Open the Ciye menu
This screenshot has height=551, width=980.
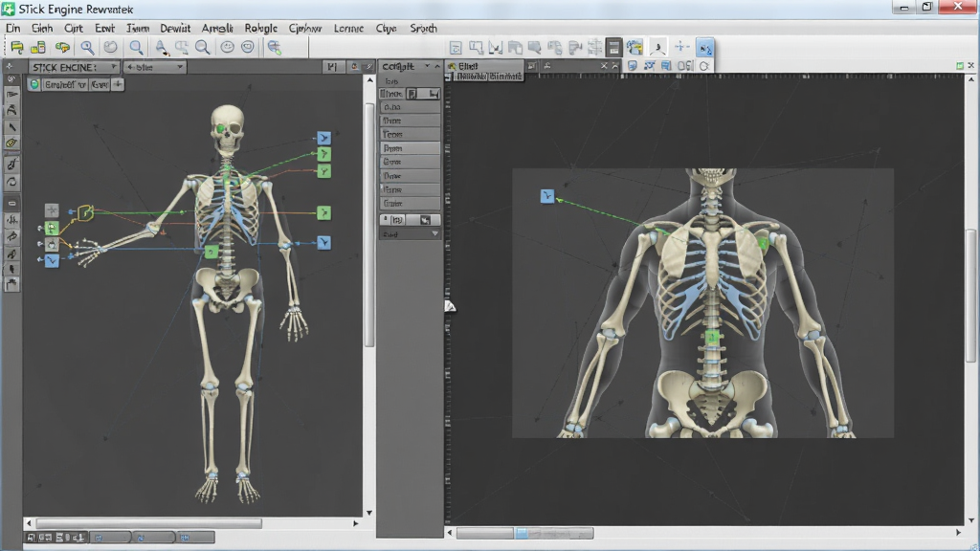coord(386,28)
